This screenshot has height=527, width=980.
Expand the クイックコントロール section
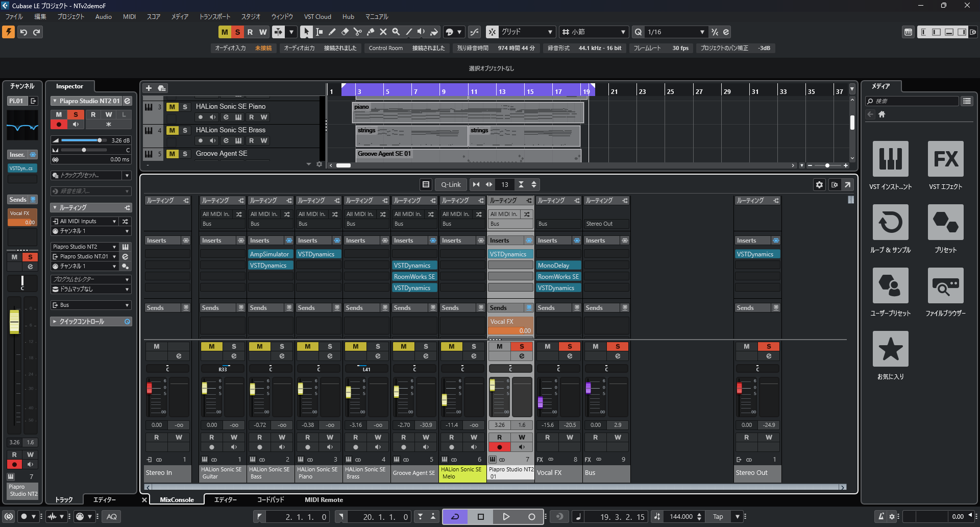[x=91, y=322]
